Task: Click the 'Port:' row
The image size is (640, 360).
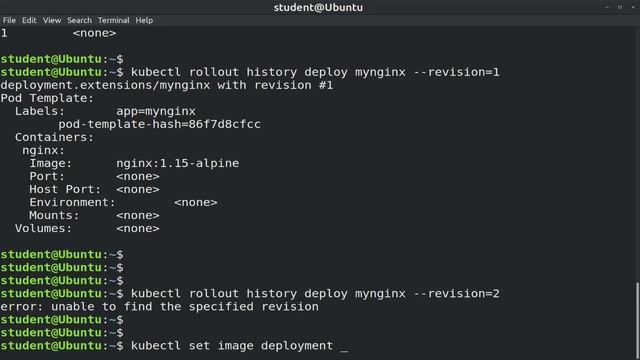Action: tap(94, 176)
